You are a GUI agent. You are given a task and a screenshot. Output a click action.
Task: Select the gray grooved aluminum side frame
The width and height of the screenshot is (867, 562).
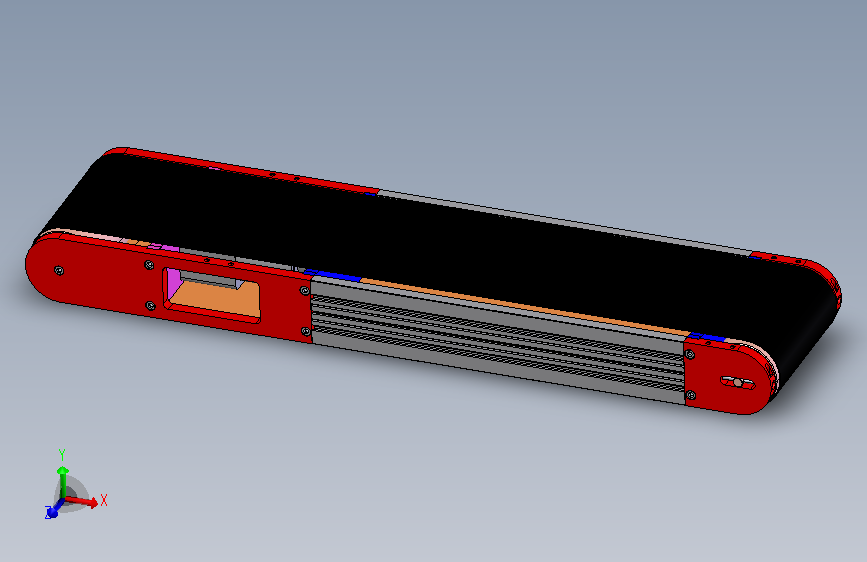(x=498, y=341)
